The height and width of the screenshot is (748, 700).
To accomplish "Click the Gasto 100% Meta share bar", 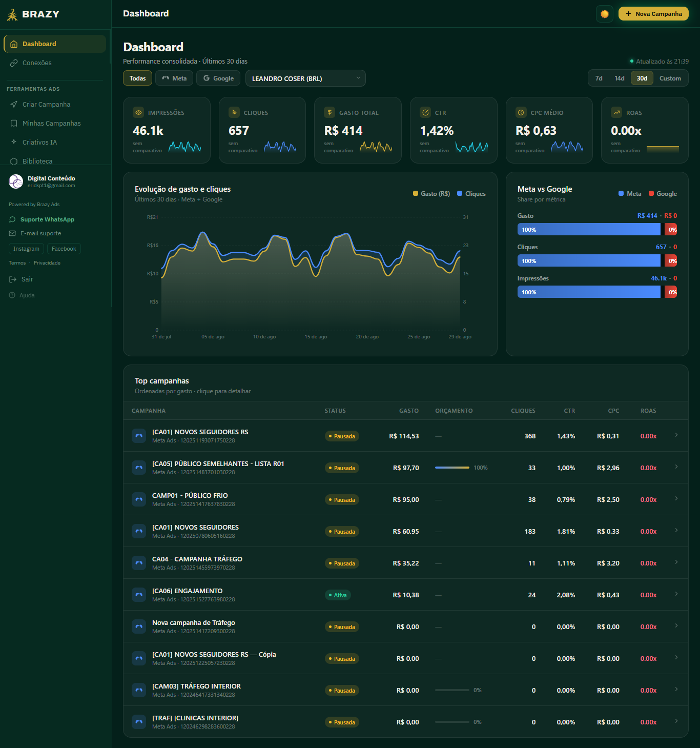I will [x=589, y=230].
